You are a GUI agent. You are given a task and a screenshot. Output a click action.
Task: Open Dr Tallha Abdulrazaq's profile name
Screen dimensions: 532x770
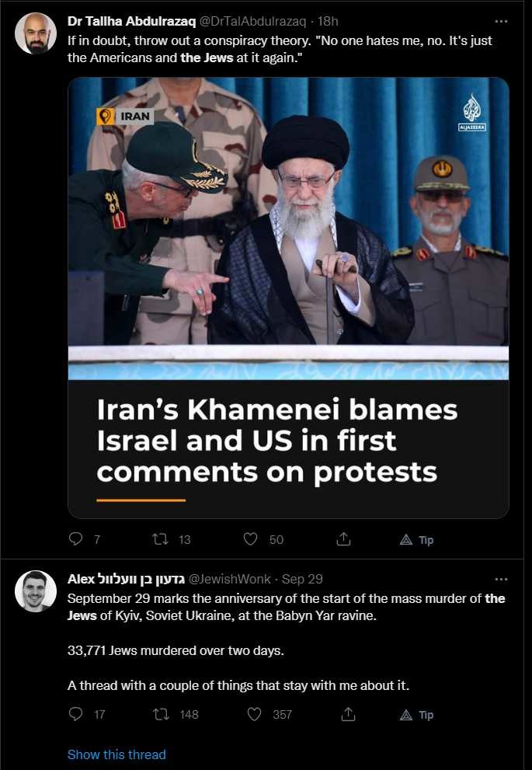click(x=131, y=22)
